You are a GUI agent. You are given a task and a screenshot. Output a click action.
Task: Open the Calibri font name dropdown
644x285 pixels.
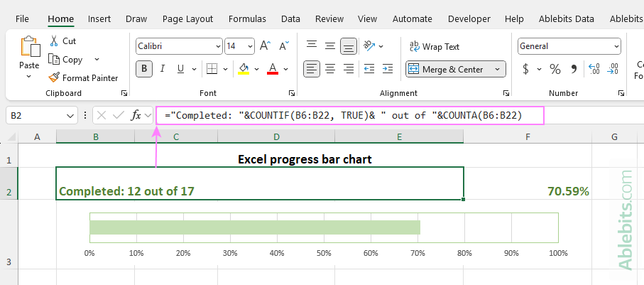pos(218,46)
